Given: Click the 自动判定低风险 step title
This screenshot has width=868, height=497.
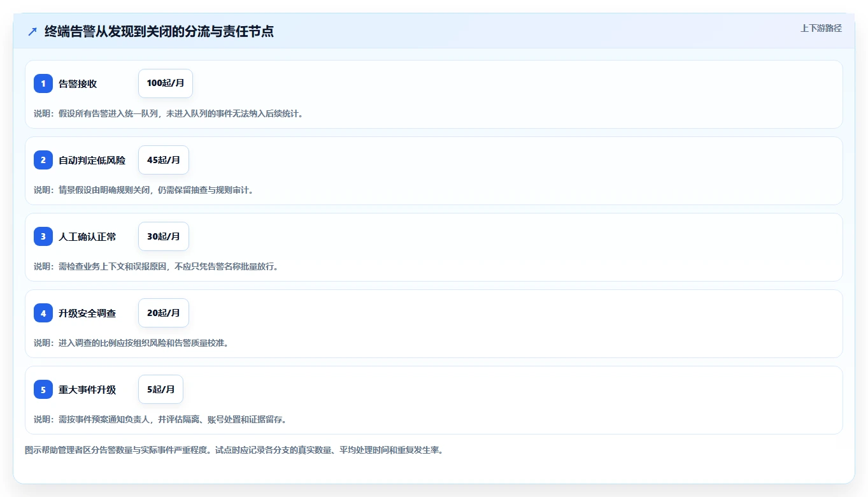Looking at the screenshot, I should [x=92, y=160].
